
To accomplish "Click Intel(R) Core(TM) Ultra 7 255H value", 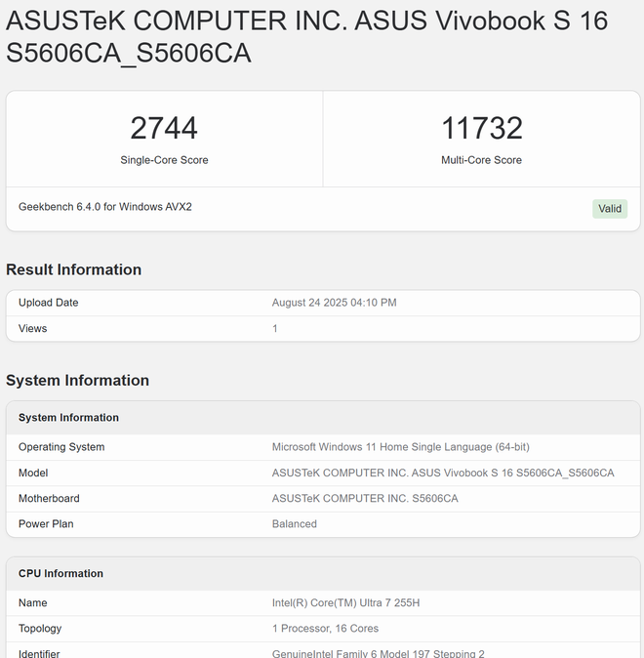I will point(345,603).
